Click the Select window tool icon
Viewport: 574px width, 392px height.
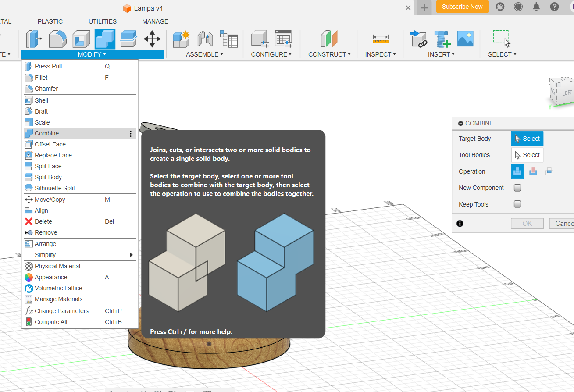[x=502, y=39]
